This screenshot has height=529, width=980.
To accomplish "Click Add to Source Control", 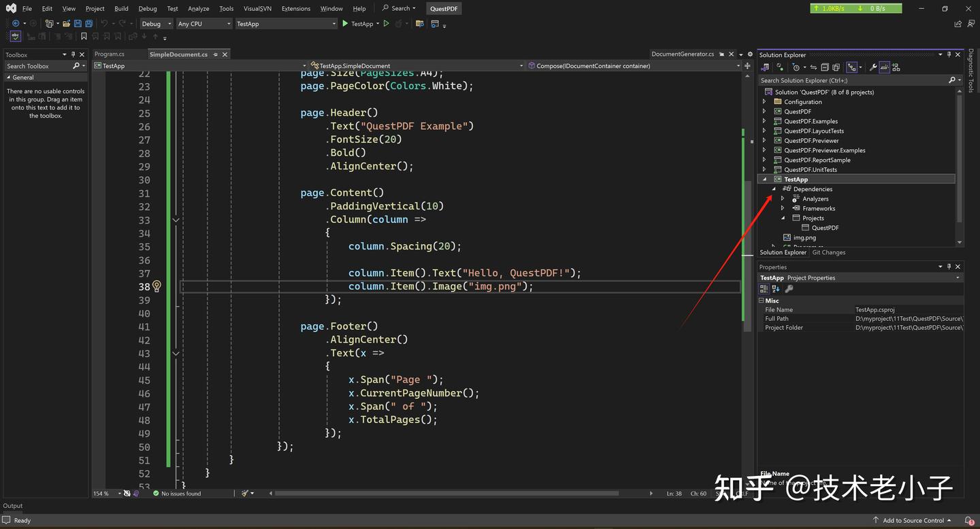I will 913,520.
